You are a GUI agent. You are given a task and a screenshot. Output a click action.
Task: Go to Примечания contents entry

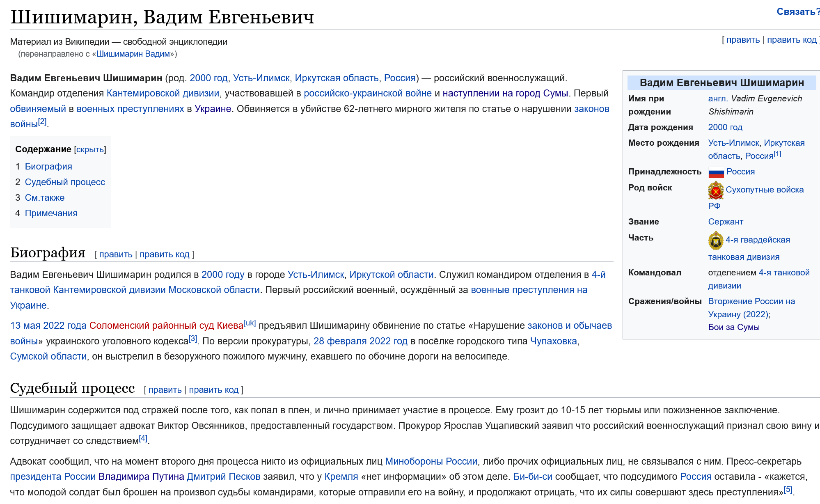(51, 213)
